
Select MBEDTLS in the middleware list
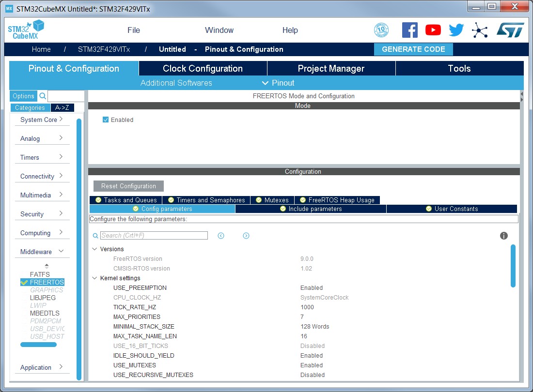[x=45, y=313]
